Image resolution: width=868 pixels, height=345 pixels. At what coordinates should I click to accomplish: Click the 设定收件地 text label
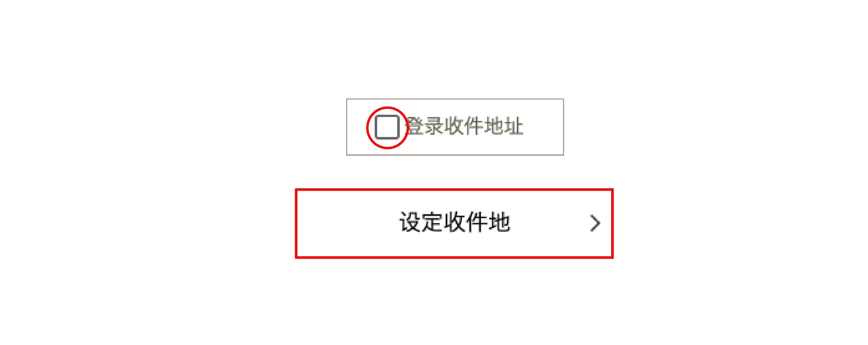455,222
